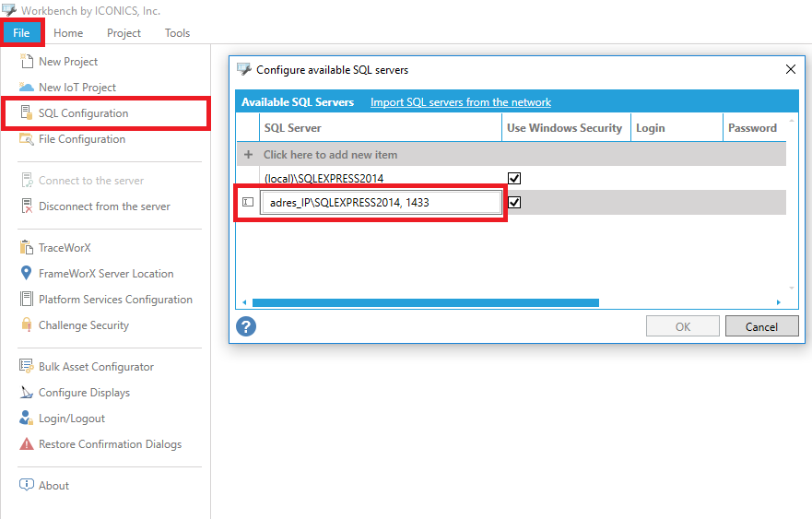Click the Login column header
This screenshot has width=812, height=519.
click(x=677, y=128)
